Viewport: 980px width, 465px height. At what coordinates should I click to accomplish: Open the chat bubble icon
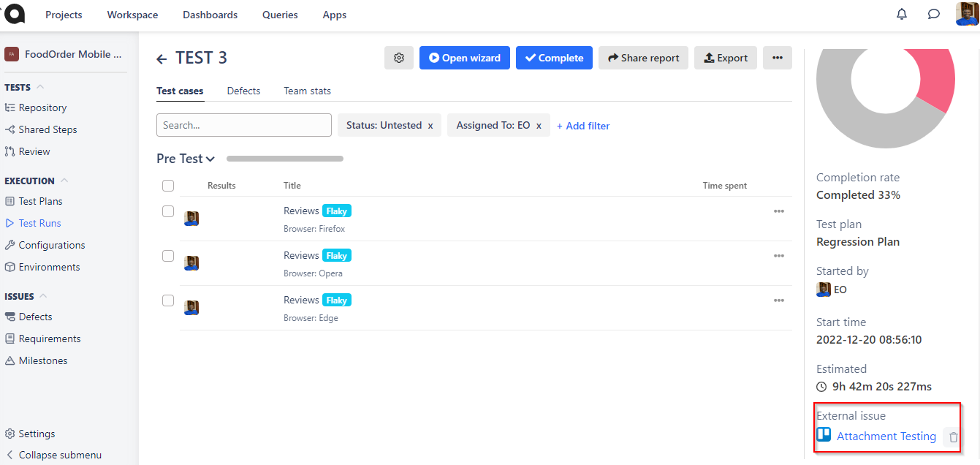point(933,14)
